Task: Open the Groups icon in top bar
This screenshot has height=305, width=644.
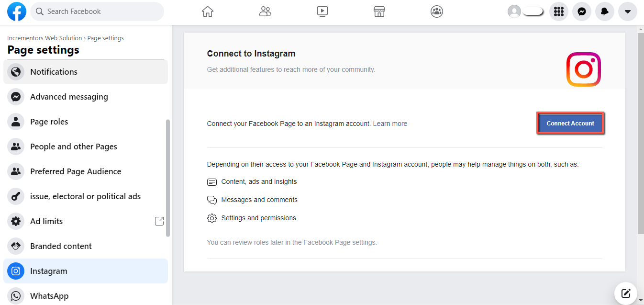Action: pos(437,11)
